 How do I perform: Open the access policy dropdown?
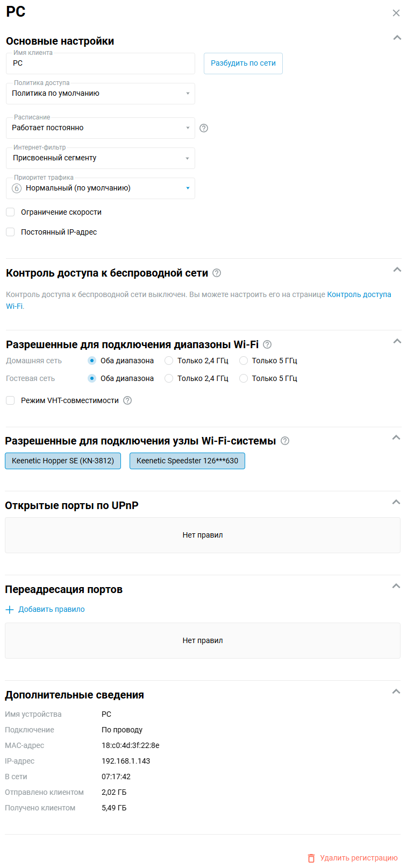[x=101, y=94]
